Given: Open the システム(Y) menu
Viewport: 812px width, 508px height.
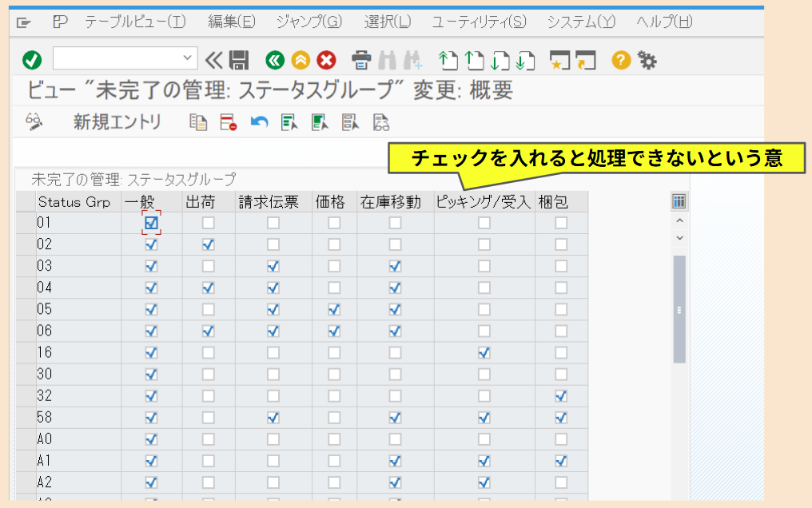Looking at the screenshot, I should (581, 22).
